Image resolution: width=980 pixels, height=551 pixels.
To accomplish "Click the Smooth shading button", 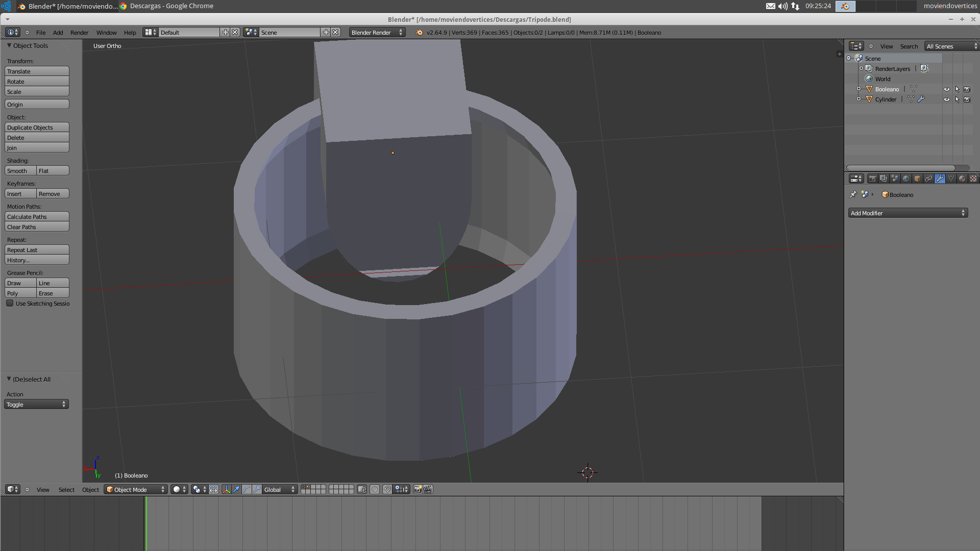I will [x=20, y=171].
